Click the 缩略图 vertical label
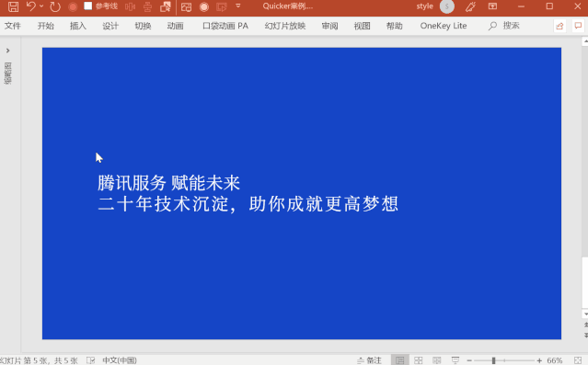The width and height of the screenshot is (588, 365). tap(8, 73)
